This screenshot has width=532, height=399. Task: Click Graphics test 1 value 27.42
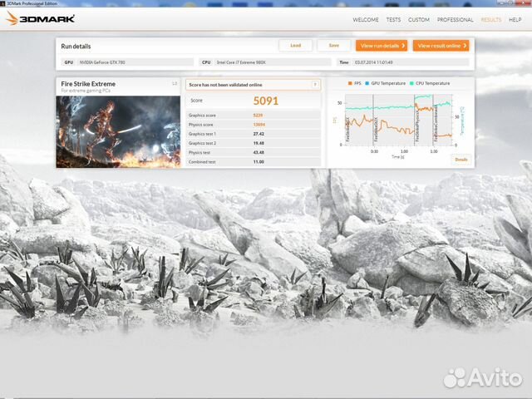pos(259,134)
